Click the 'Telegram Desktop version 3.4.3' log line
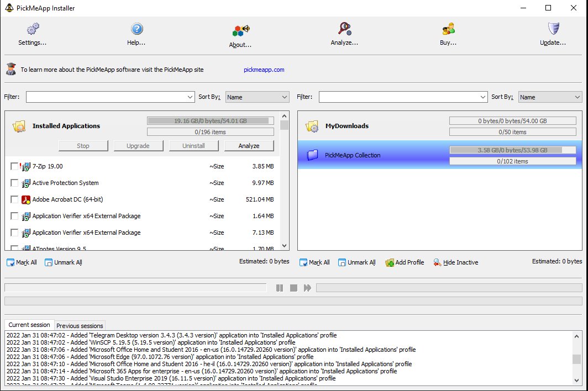Image resolution: width=588 pixels, height=391 pixels. [x=172, y=335]
